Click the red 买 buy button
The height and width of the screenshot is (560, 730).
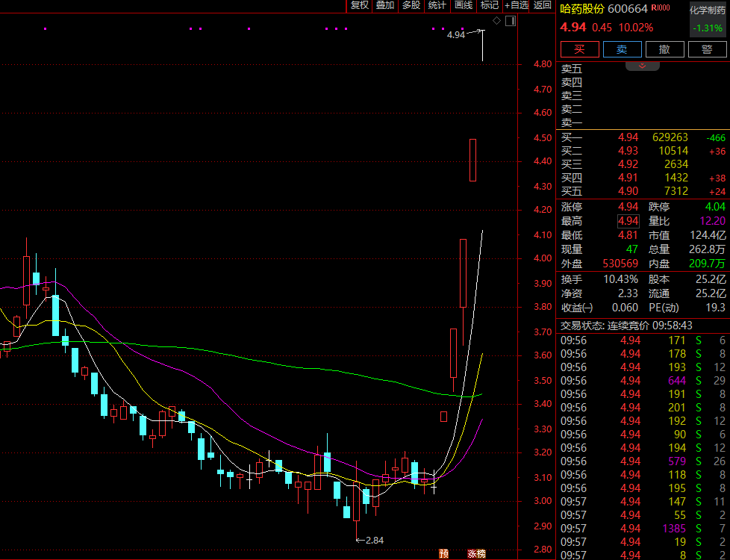[580, 49]
